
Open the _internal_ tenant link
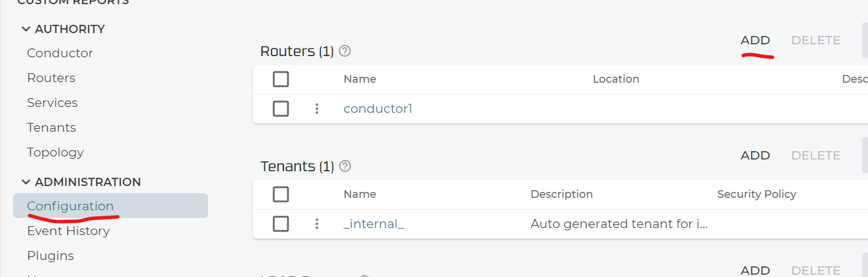[x=374, y=224]
